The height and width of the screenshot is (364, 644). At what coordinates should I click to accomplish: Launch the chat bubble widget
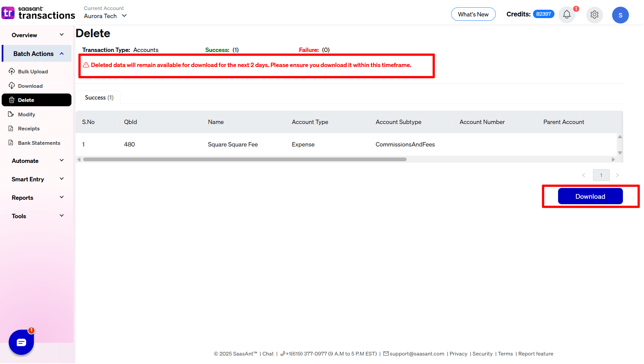click(21, 342)
